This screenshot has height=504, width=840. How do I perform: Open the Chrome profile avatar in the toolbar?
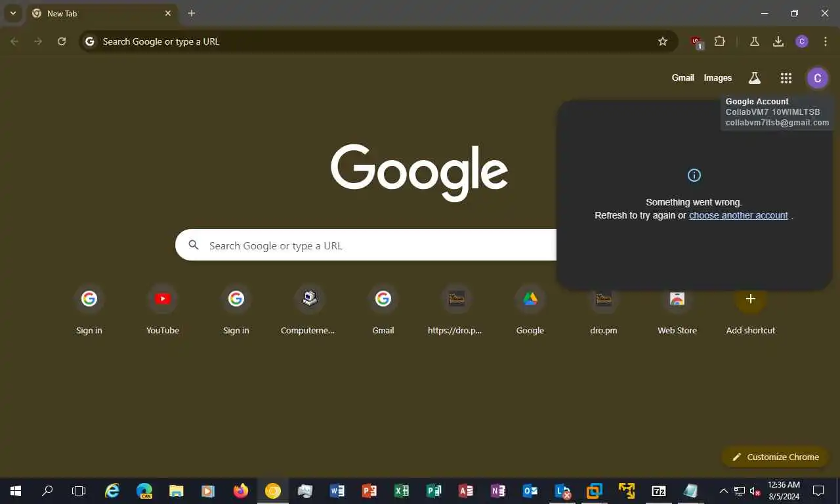click(802, 41)
